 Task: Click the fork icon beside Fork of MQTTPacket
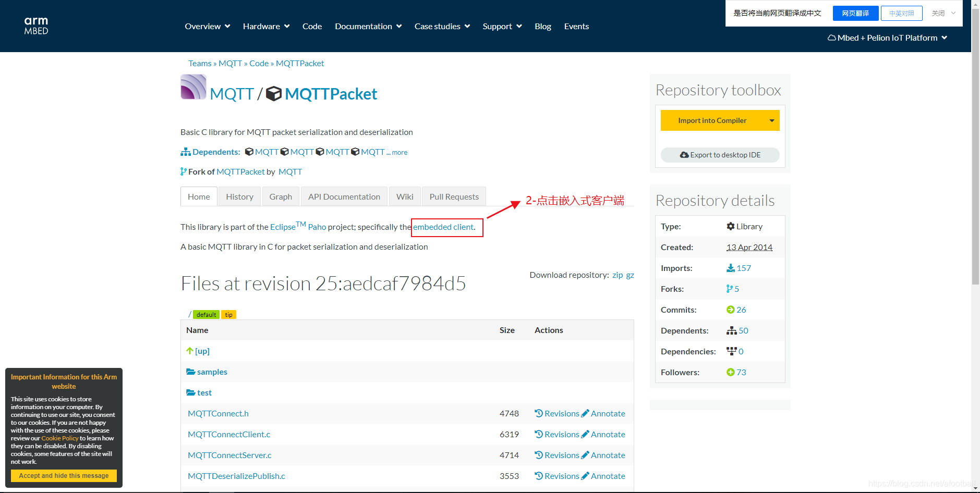pyautogui.click(x=184, y=171)
